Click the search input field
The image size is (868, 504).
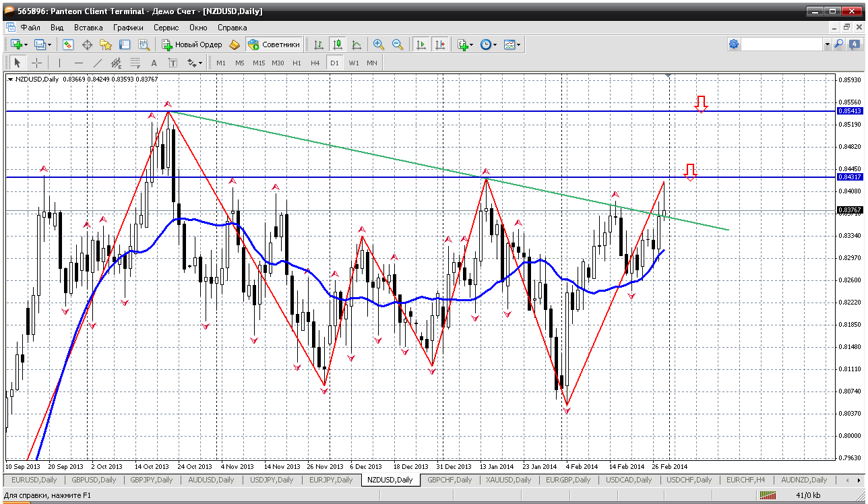click(x=782, y=44)
